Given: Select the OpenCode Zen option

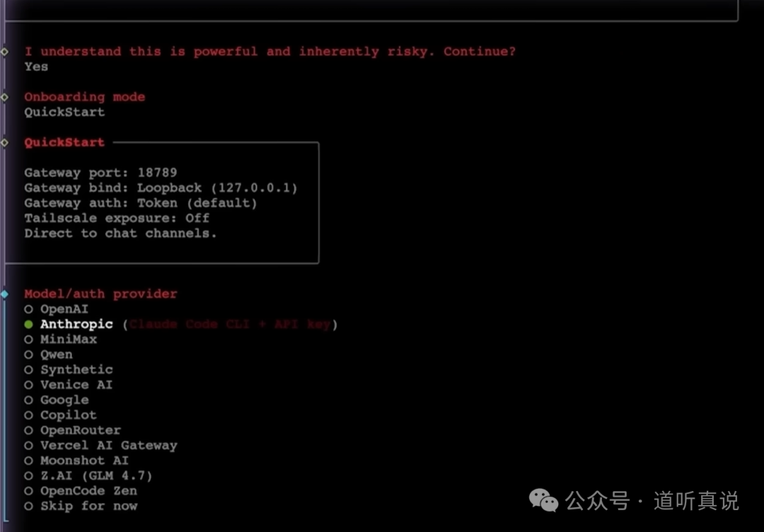Looking at the screenshot, I should pos(81,490).
